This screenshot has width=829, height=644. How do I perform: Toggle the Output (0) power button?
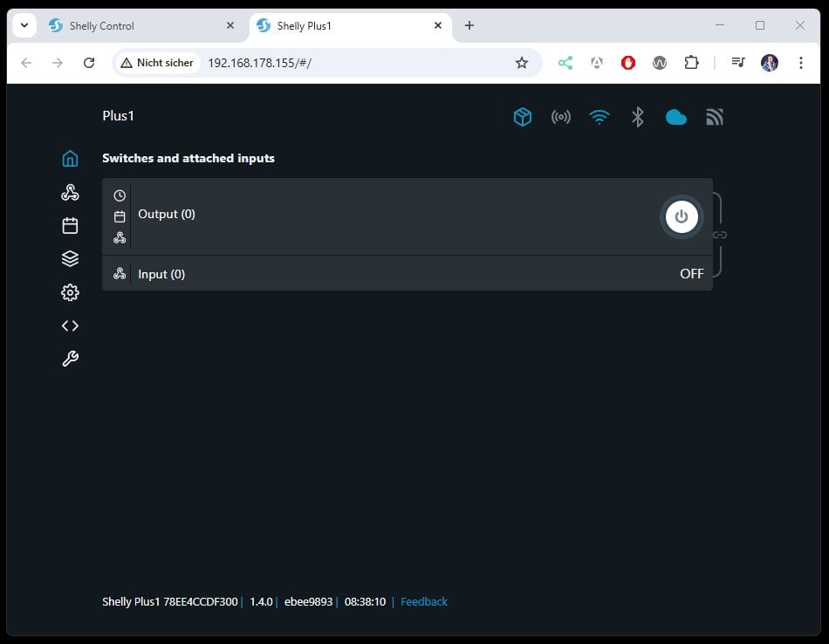pyautogui.click(x=682, y=216)
